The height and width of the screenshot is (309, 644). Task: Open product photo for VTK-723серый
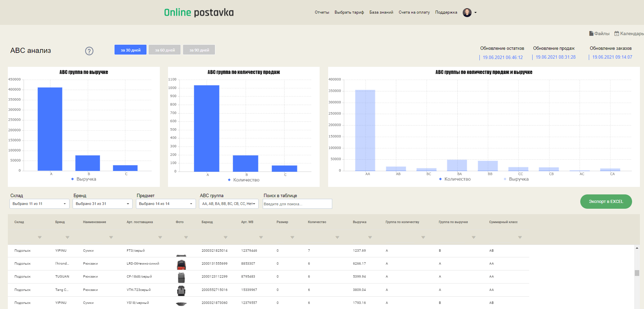click(x=181, y=291)
